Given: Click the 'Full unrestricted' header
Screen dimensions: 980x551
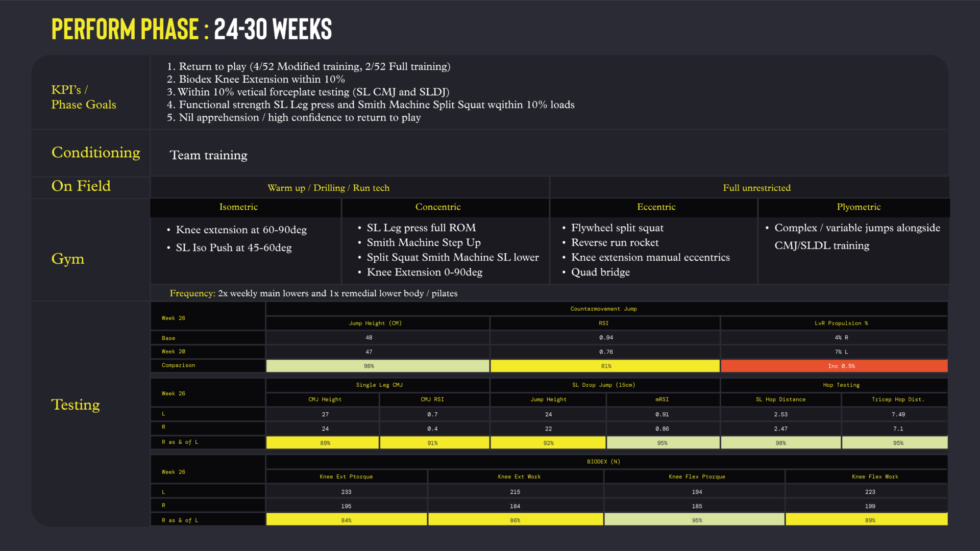Looking at the screenshot, I should click(x=756, y=188).
